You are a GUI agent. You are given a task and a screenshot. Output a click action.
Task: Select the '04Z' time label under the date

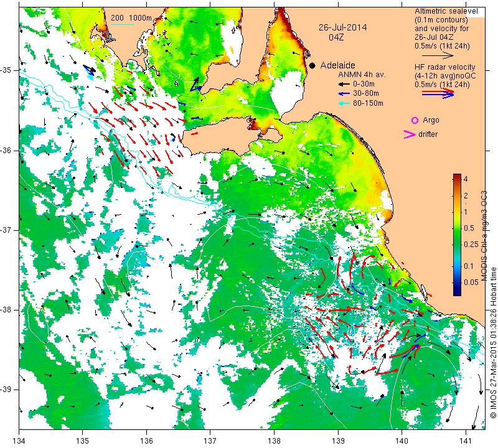[336, 37]
